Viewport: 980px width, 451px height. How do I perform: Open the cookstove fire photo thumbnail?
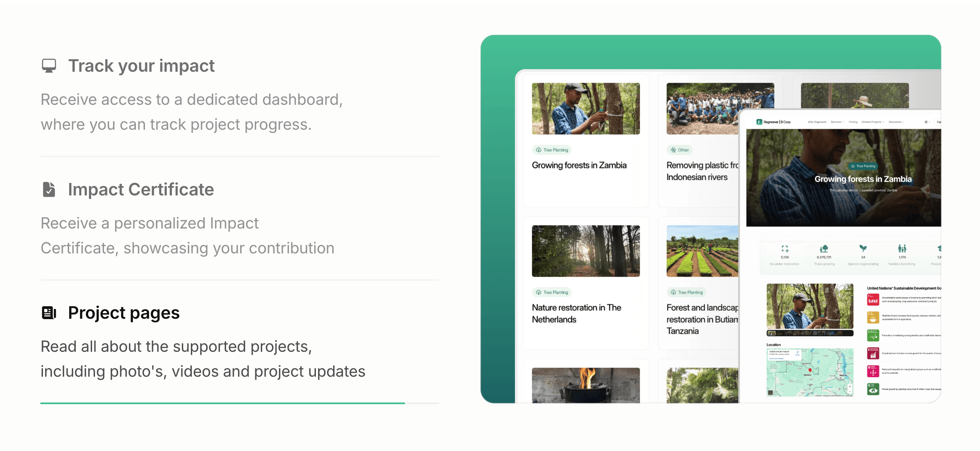[586, 385]
